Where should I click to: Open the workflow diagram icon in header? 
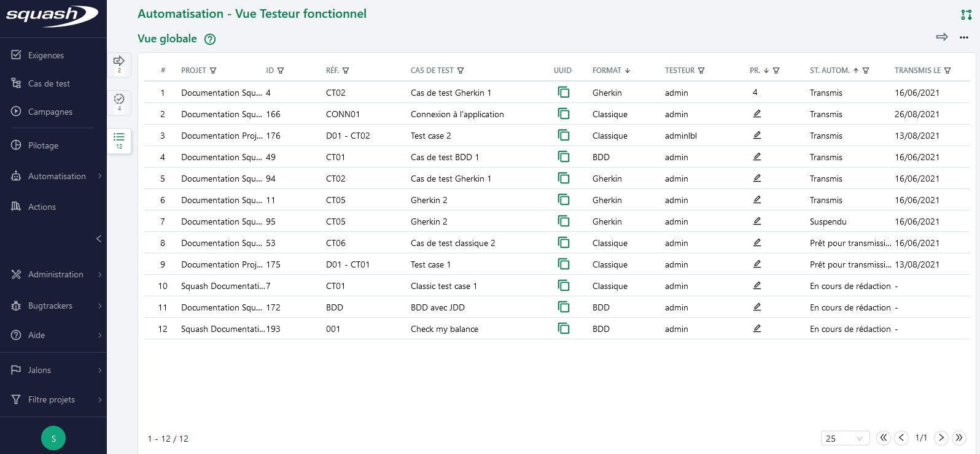click(x=966, y=15)
